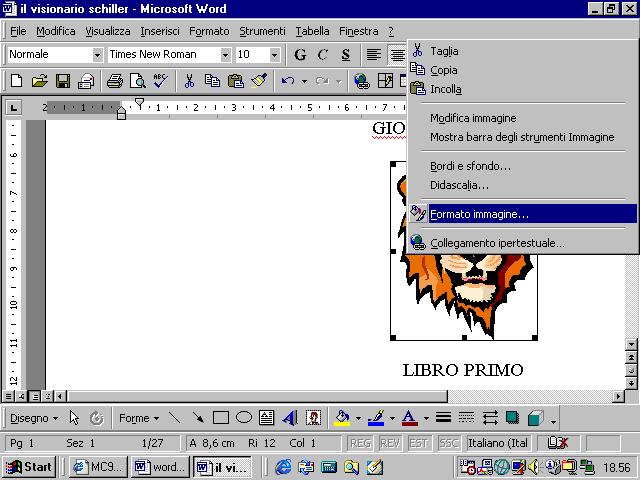Select the Arrow drawing tool
The width and height of the screenshot is (640, 480).
198,418
